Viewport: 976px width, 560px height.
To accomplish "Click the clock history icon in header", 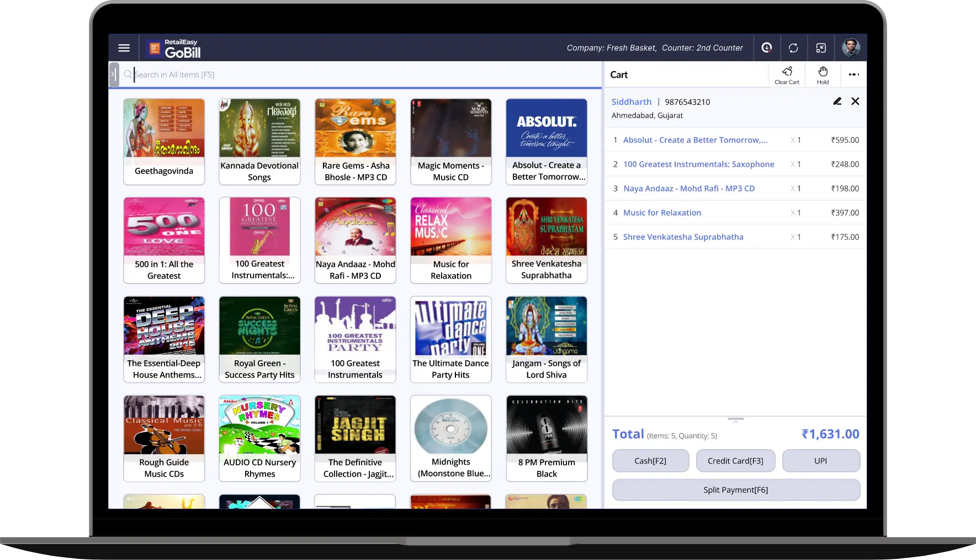I will (767, 48).
